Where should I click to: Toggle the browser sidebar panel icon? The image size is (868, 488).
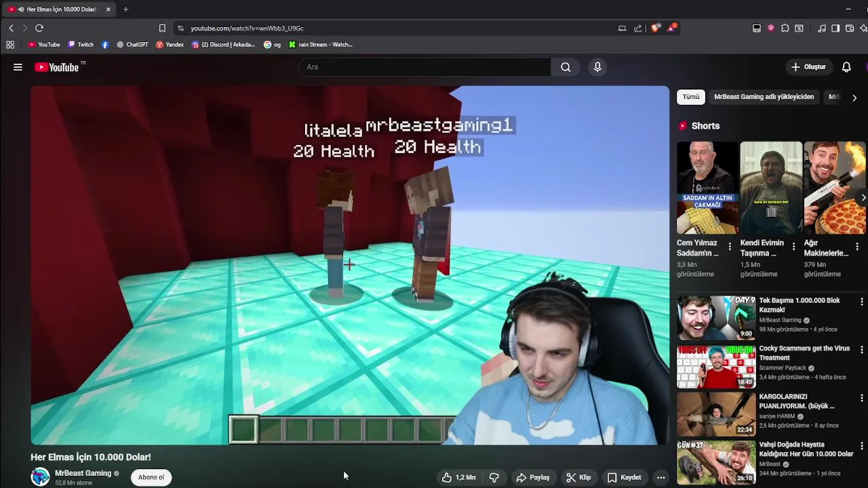pos(835,28)
